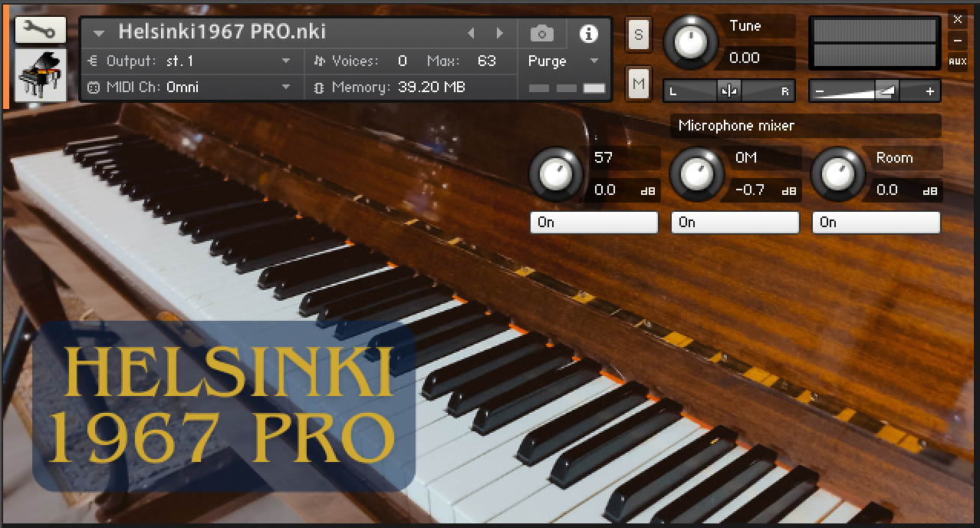Click the AUX sends button
The height and width of the screenshot is (528, 980).
pyautogui.click(x=957, y=61)
